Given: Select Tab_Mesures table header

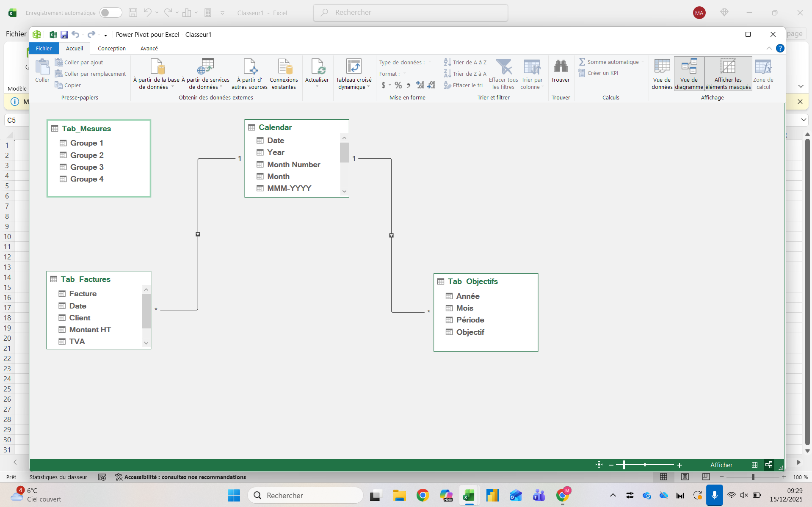Looking at the screenshot, I should click(x=99, y=129).
